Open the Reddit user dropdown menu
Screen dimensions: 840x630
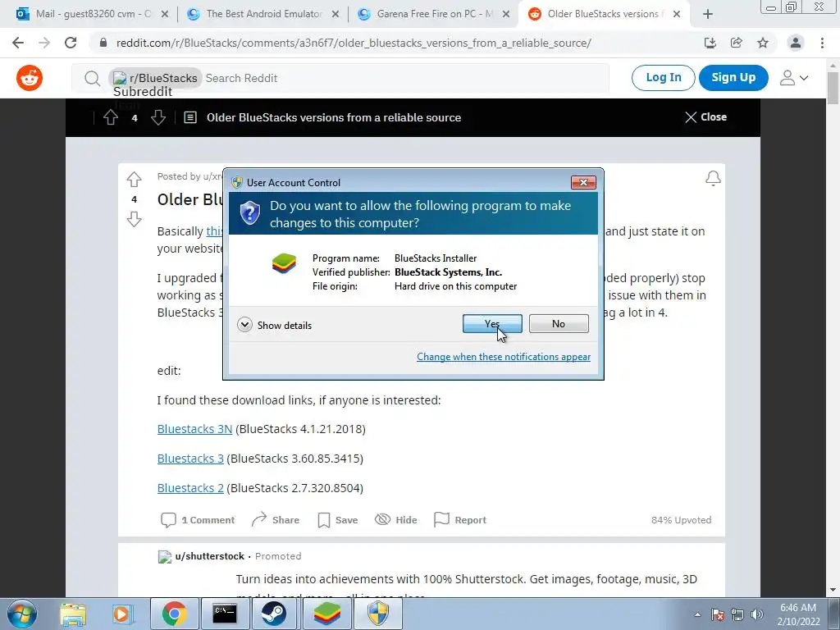pyautogui.click(x=794, y=78)
